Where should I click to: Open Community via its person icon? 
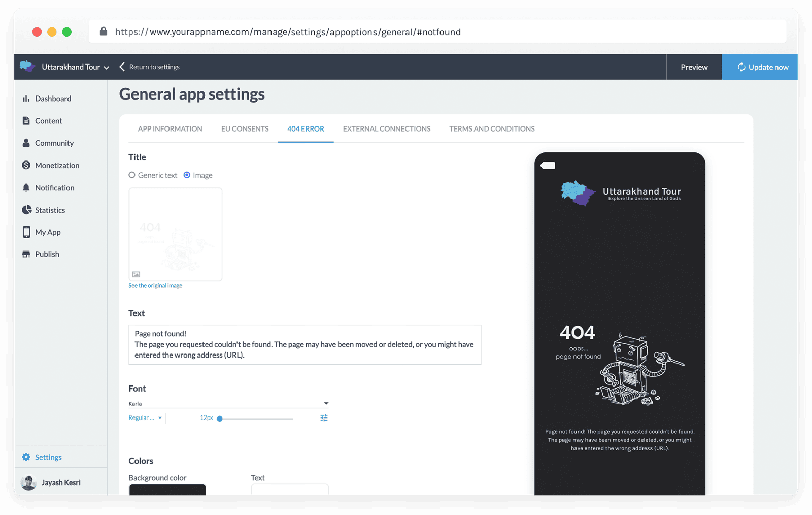tap(26, 143)
